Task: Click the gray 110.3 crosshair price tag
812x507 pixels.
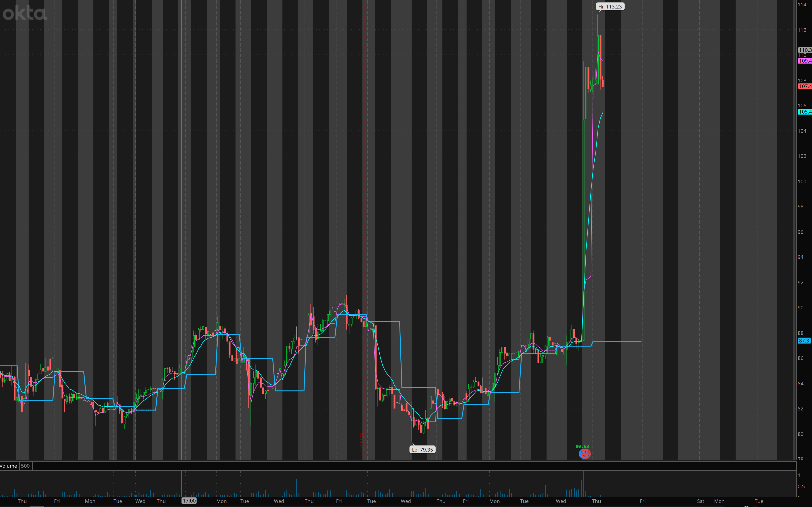Action: pyautogui.click(x=805, y=50)
